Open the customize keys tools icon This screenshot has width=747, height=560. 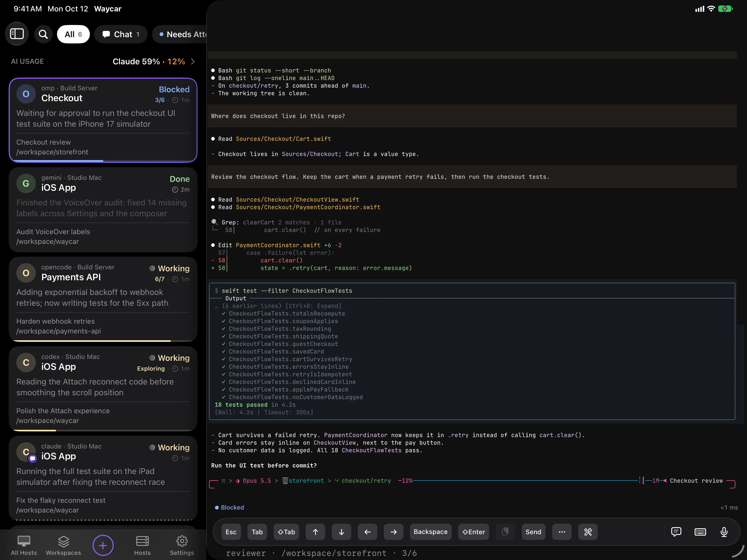pos(588,532)
